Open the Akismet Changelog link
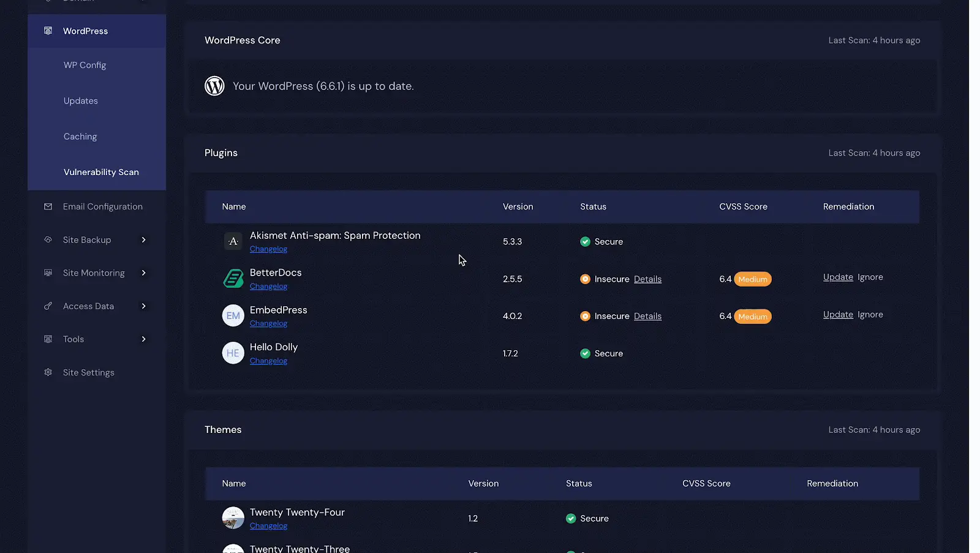Image resolution: width=980 pixels, height=553 pixels. click(x=268, y=249)
